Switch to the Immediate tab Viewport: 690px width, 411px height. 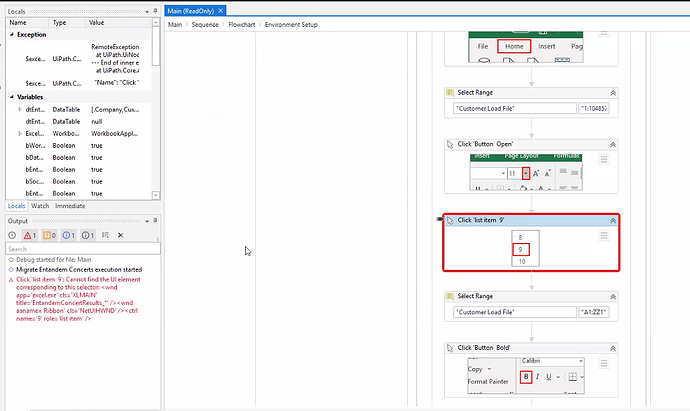click(70, 206)
